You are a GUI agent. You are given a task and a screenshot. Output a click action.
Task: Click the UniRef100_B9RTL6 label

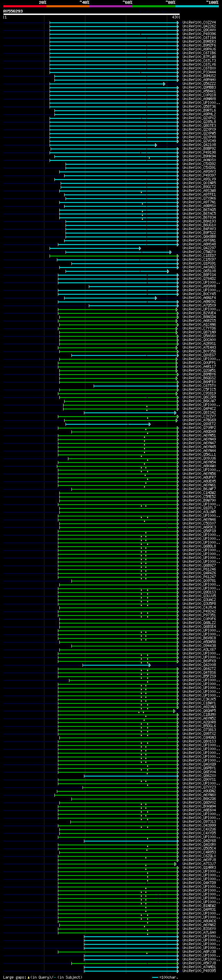pos(199,110)
